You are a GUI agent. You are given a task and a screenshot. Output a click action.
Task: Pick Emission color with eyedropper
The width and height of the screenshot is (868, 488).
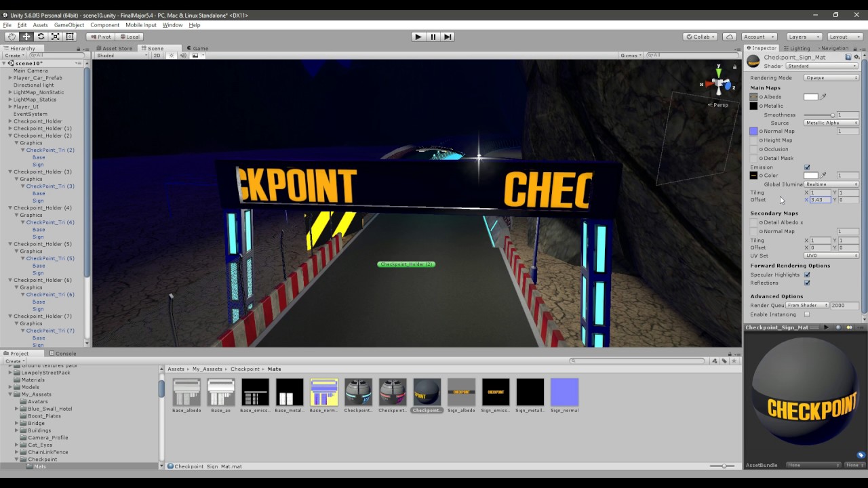click(x=823, y=176)
